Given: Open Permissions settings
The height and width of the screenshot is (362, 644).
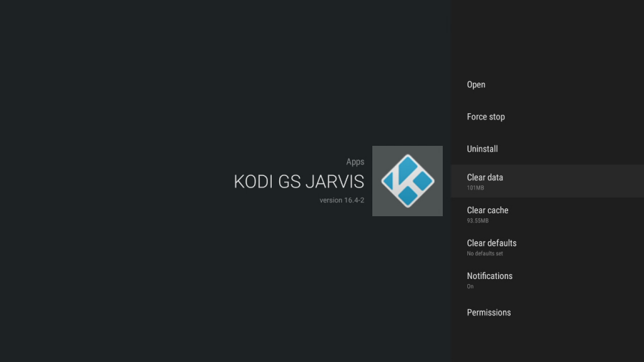Looking at the screenshot, I should point(547,312).
